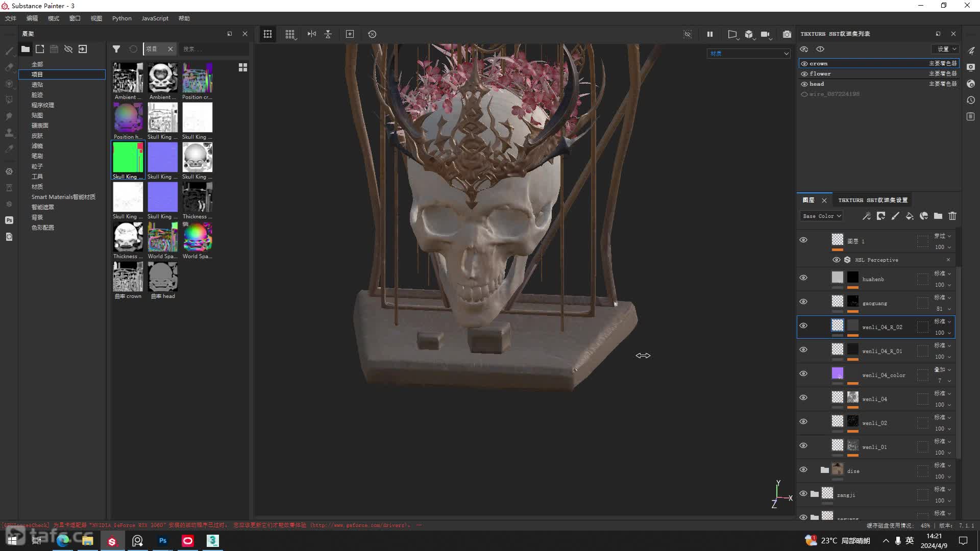980x551 pixels.
Task: Toggle symmetry in the viewport toolbar
Action: click(x=311, y=34)
